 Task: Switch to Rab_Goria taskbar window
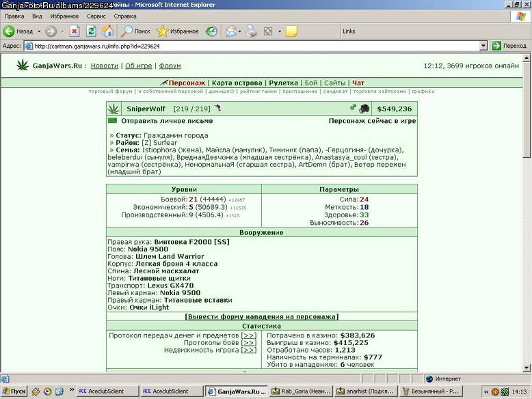[x=301, y=391]
